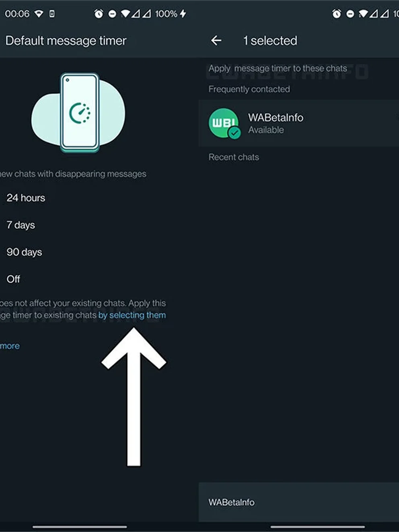Image resolution: width=399 pixels, height=532 pixels.
Task: Tap the green checkmark badge on WABetaInfo
Action: [234, 132]
